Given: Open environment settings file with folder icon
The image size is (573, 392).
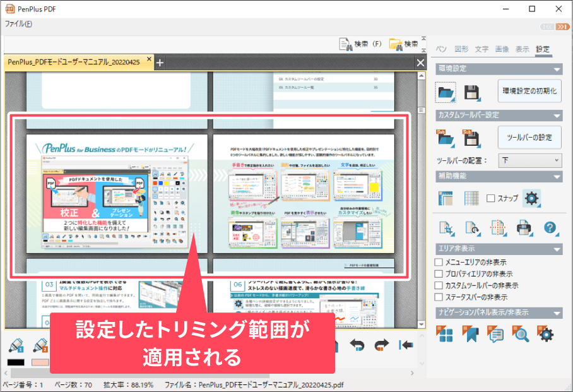Looking at the screenshot, I should [x=446, y=92].
